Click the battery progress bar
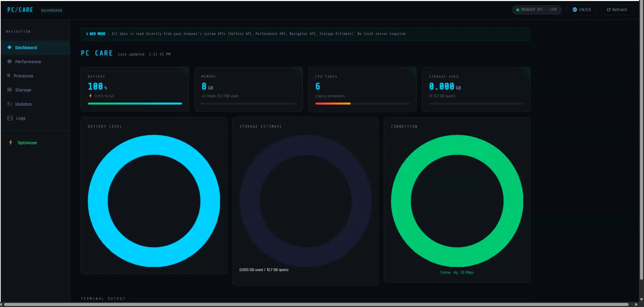 click(135, 104)
